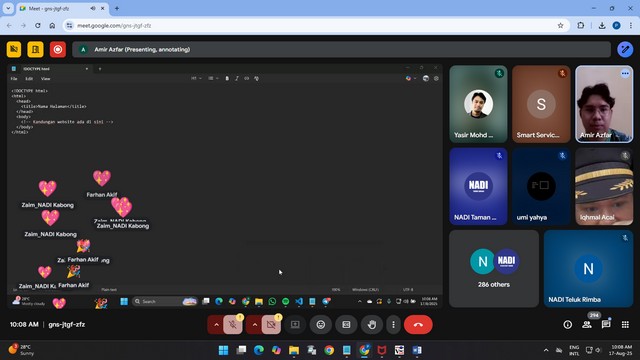Open more options three-dot menu

pyautogui.click(x=393, y=324)
